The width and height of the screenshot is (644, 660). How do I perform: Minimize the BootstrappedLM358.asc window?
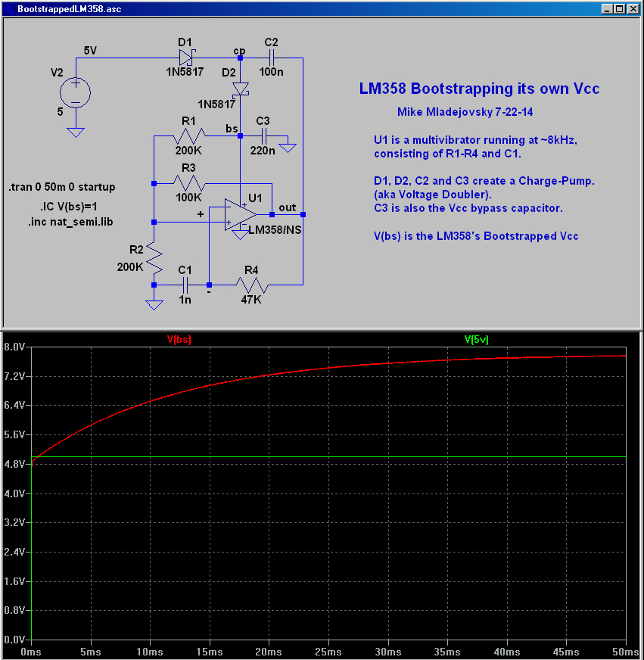pyautogui.click(x=607, y=9)
